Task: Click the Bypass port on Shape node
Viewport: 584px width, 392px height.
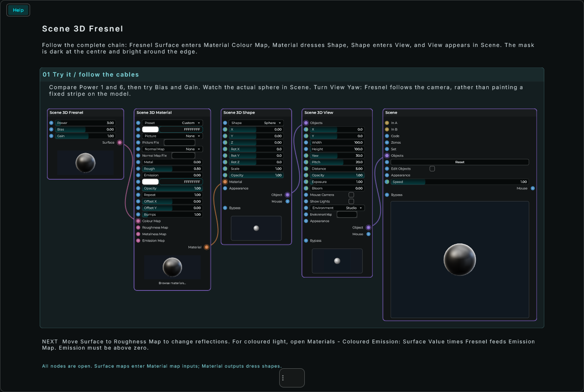Action: tap(225, 208)
